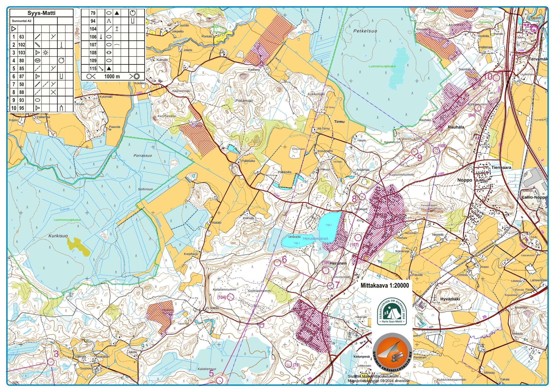Click control code 95 in row 10
The image size is (555, 392).
click(x=22, y=108)
